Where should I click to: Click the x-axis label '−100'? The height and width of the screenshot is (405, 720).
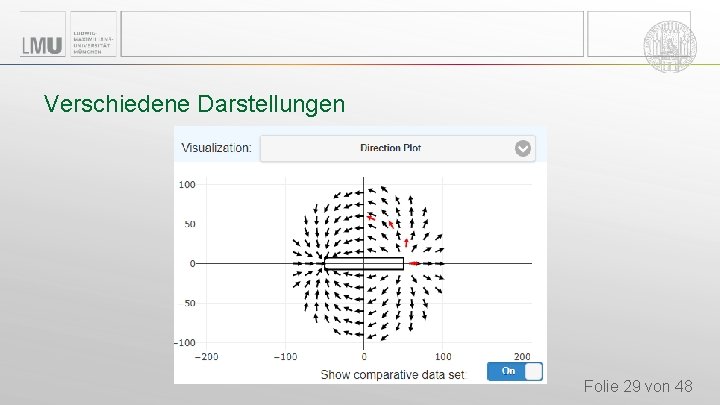[286, 357]
